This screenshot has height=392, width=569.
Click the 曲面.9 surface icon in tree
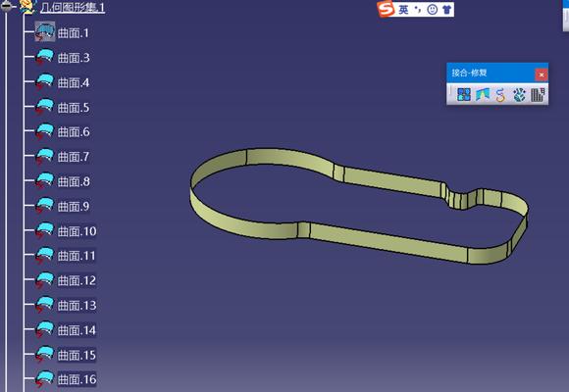pyautogui.click(x=44, y=206)
